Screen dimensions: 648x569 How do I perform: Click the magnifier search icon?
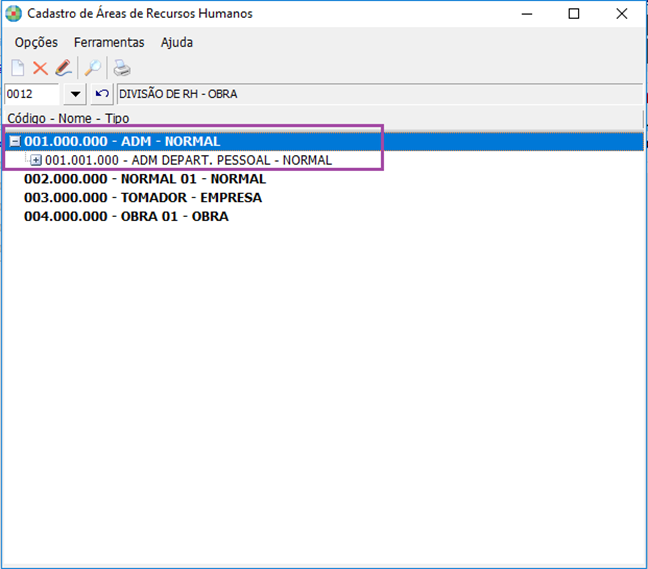point(91,68)
